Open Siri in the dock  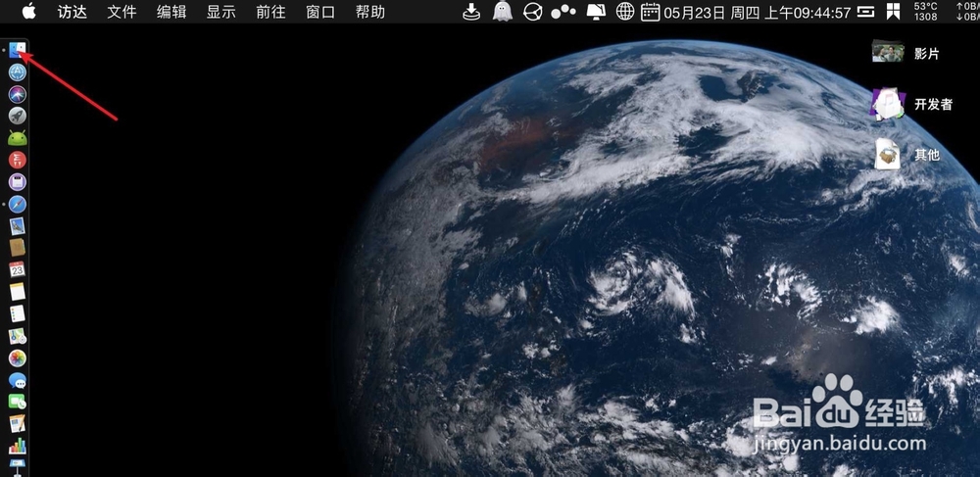18,94
